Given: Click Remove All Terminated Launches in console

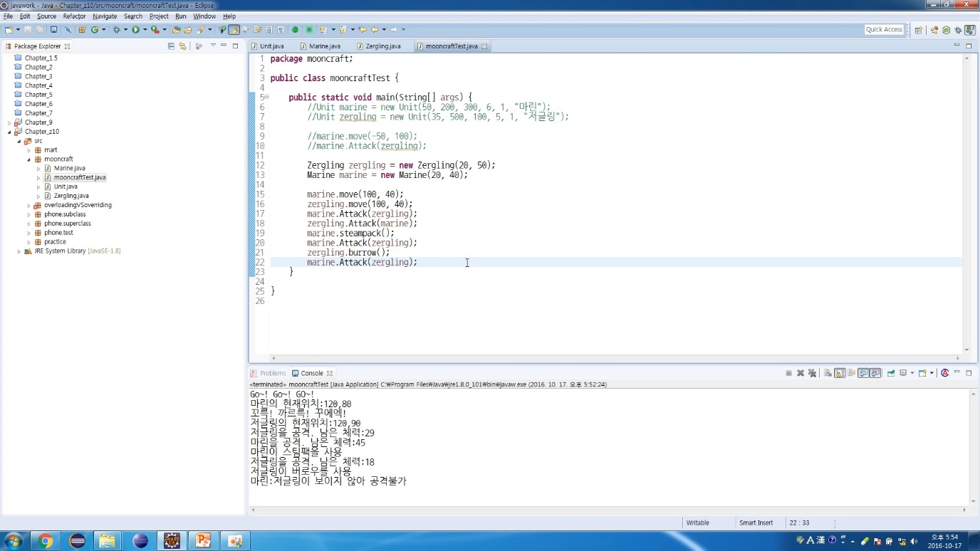Looking at the screenshot, I should point(812,373).
